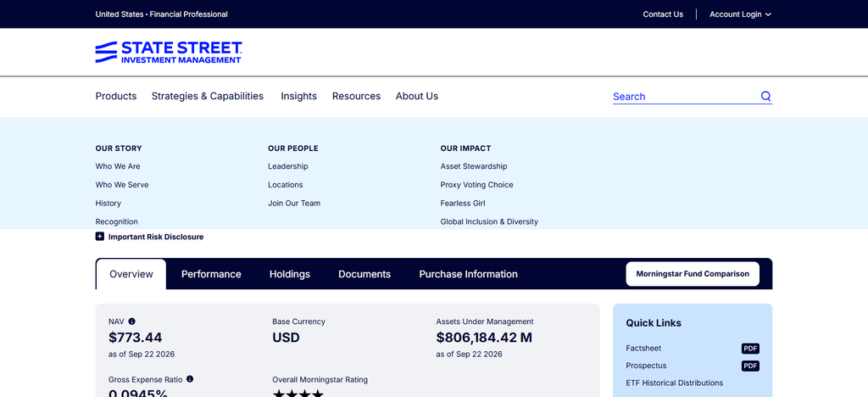Open the Strategies & Capabilities menu
868x397 pixels.
point(208,96)
